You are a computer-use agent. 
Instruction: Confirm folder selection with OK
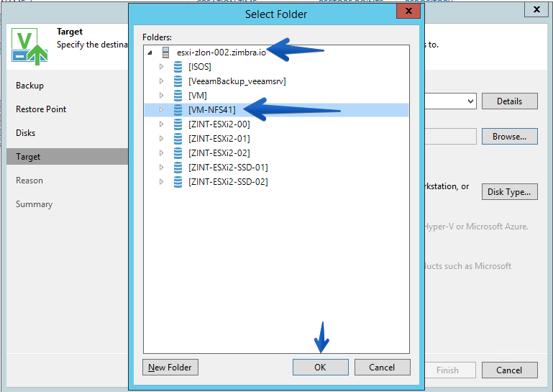[x=320, y=368]
